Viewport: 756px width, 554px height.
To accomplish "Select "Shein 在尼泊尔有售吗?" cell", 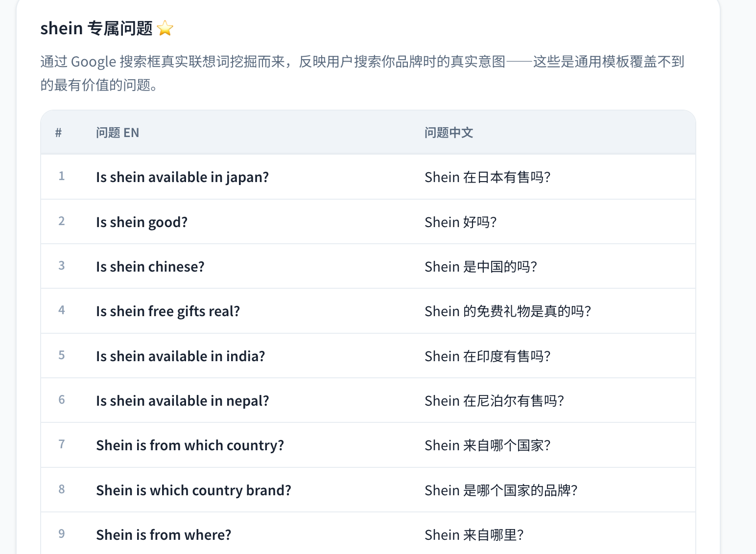I will pyautogui.click(x=494, y=401).
